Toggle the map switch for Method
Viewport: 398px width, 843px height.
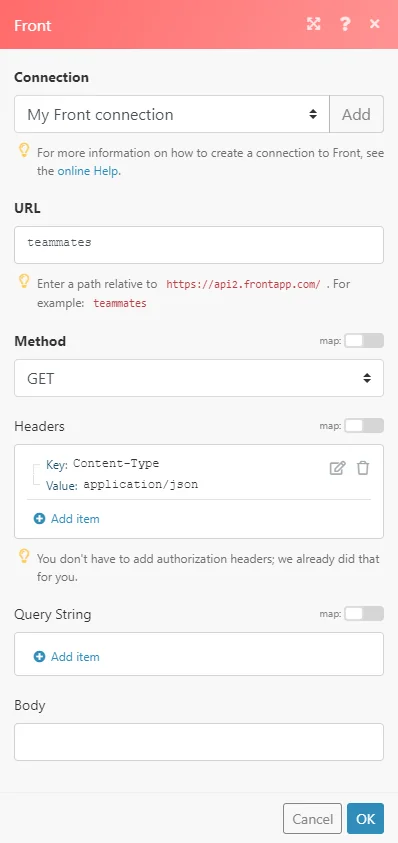(x=364, y=340)
